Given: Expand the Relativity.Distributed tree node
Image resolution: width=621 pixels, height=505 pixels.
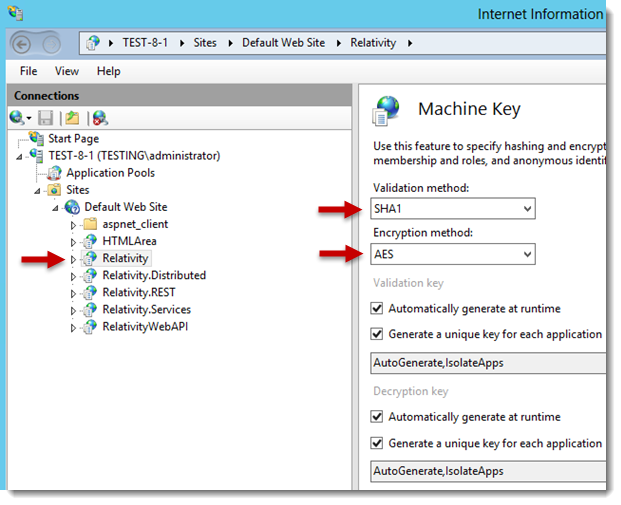Looking at the screenshot, I should [73, 276].
